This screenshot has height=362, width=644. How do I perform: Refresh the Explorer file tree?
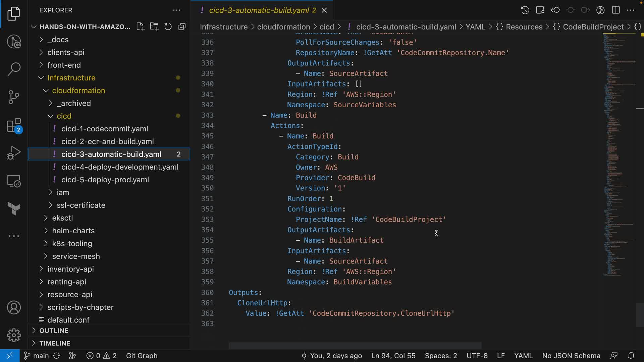(x=168, y=27)
